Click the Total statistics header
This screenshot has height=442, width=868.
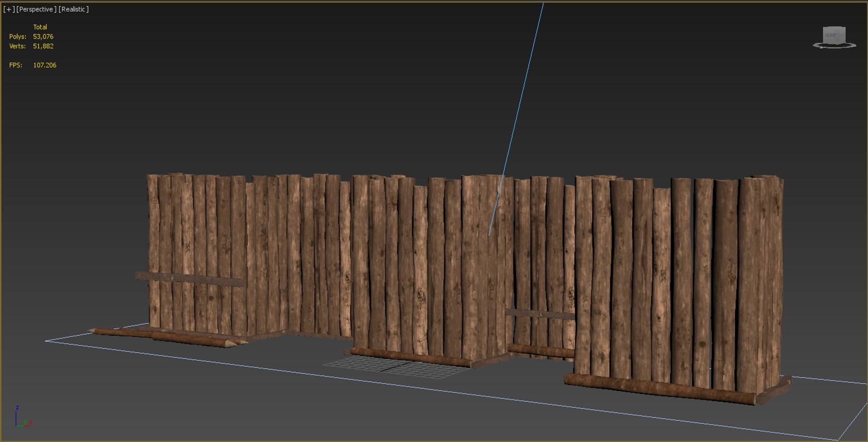[x=40, y=27]
